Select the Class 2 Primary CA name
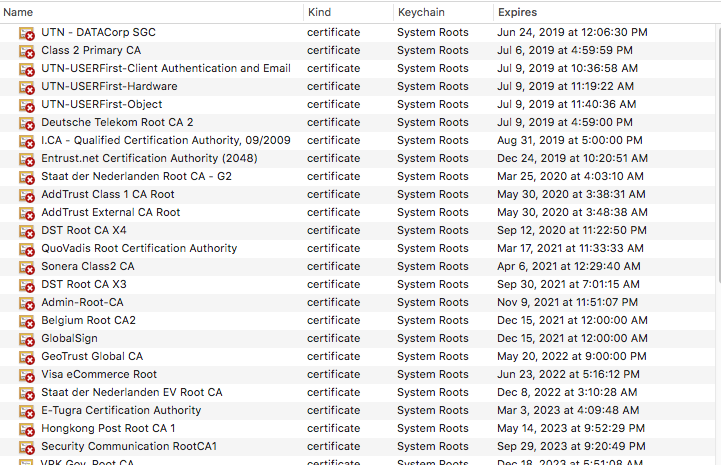721x465 pixels. (91, 50)
